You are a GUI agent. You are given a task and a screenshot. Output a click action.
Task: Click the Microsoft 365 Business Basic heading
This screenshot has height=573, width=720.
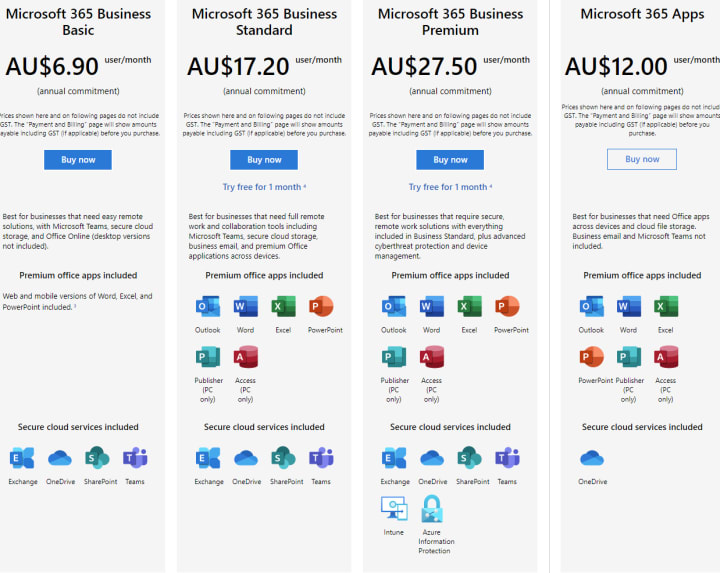click(x=78, y=22)
